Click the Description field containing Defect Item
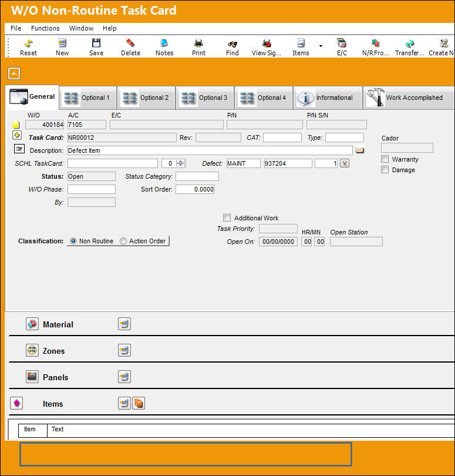Image resolution: width=455 pixels, height=476 pixels. point(210,150)
